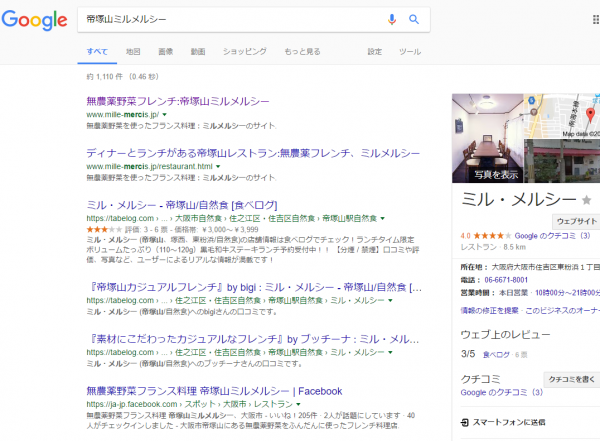Switch to the 画像 tab
This screenshot has width=600, height=441.
(x=166, y=52)
